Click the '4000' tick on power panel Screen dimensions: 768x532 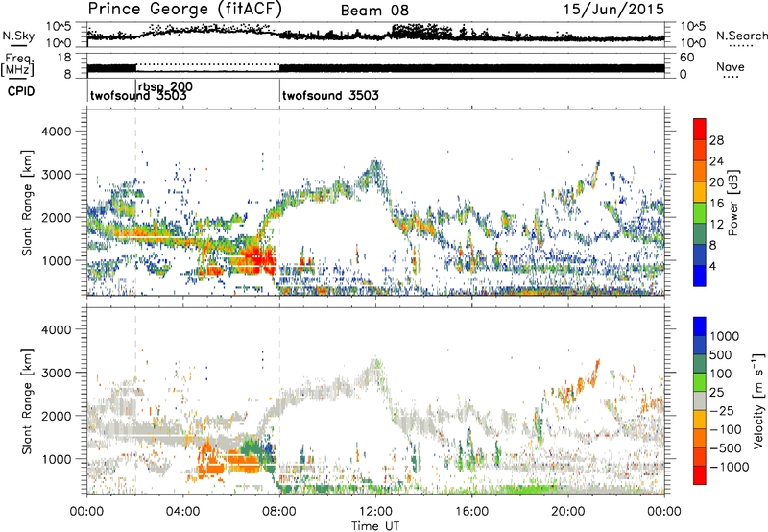click(56, 132)
